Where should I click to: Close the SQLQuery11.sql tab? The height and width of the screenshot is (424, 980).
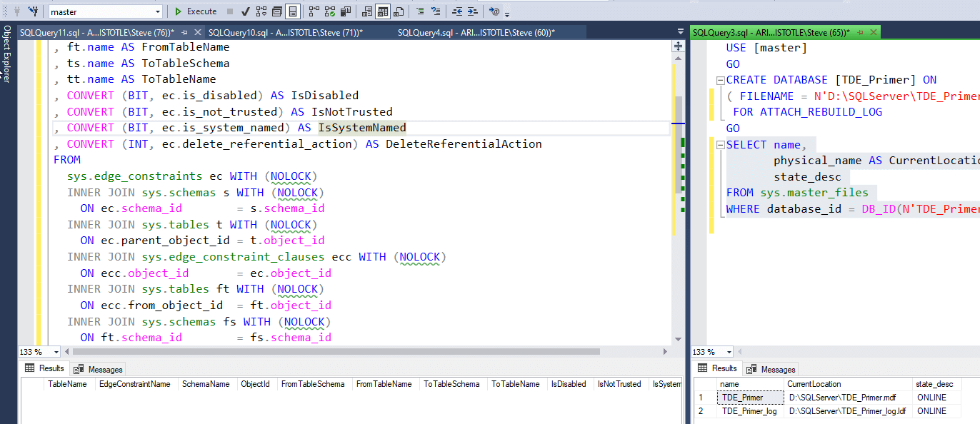(x=197, y=32)
